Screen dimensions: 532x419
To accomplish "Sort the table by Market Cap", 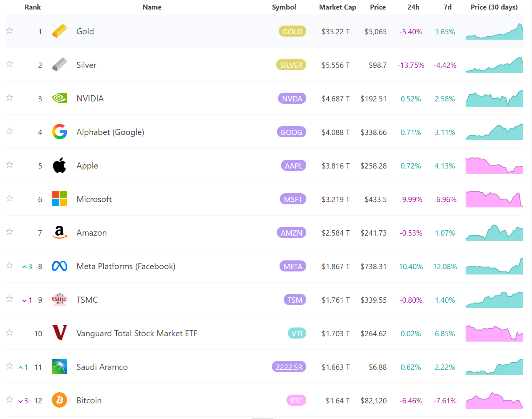I will (338, 7).
